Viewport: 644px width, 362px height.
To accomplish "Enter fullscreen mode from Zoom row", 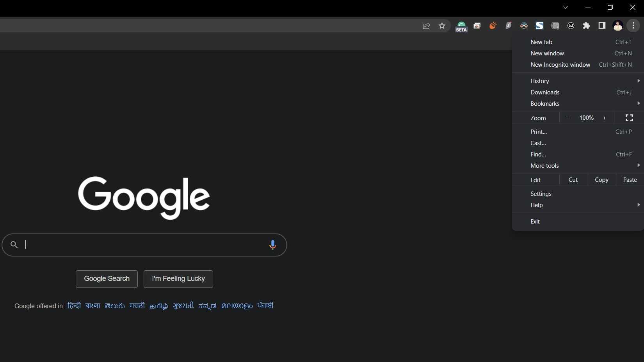I will [629, 118].
